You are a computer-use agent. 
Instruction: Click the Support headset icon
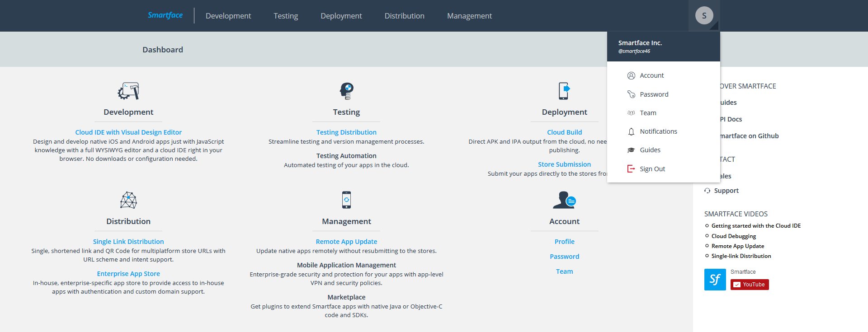point(708,191)
